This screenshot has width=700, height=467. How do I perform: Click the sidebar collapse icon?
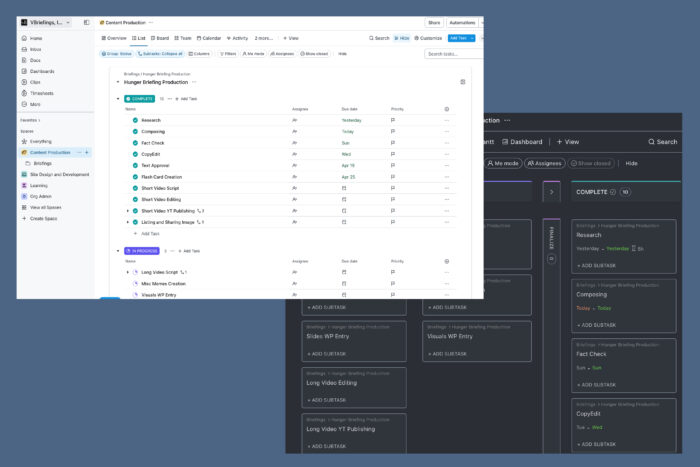coord(86,22)
